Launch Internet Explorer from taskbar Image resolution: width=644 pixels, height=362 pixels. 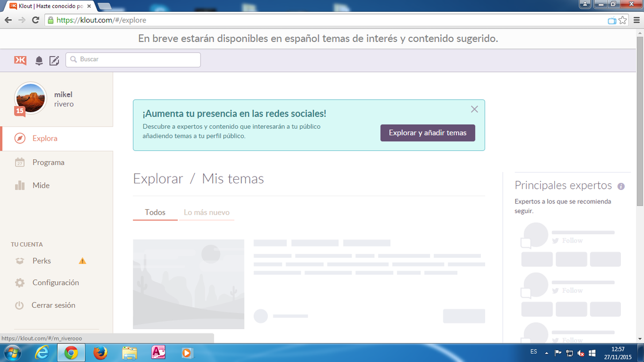pos(42,353)
